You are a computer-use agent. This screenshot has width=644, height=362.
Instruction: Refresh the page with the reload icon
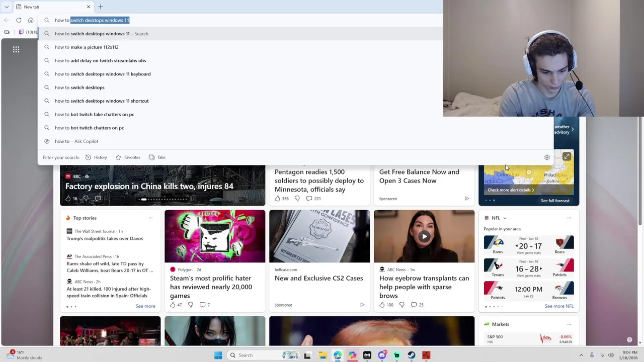(19, 20)
